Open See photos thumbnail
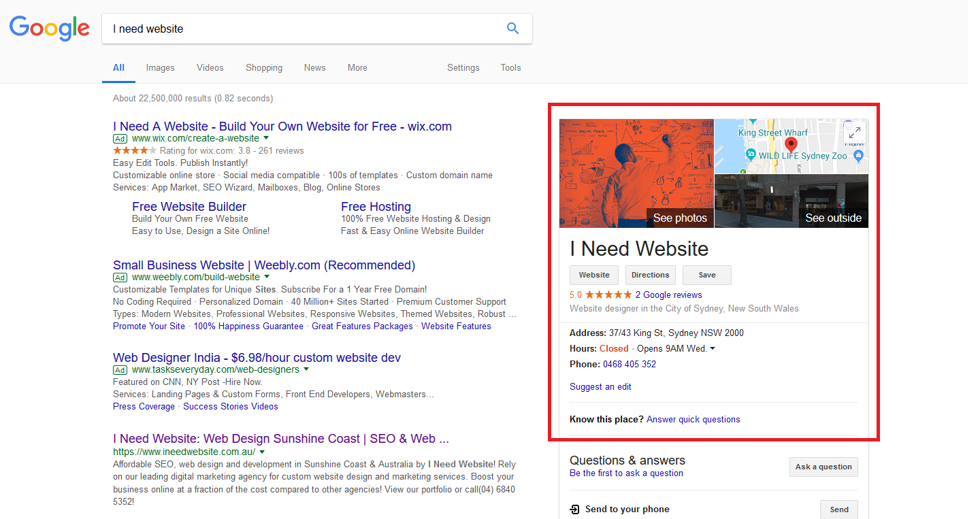 636,173
